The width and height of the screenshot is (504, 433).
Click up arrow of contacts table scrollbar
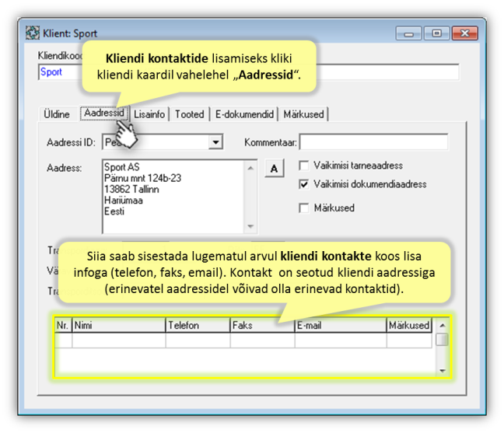(443, 326)
